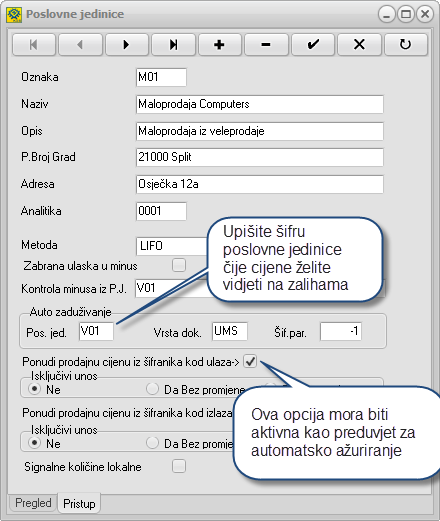Choose Da Bez promjene for ulaz
440x521 pixels.
(152, 389)
